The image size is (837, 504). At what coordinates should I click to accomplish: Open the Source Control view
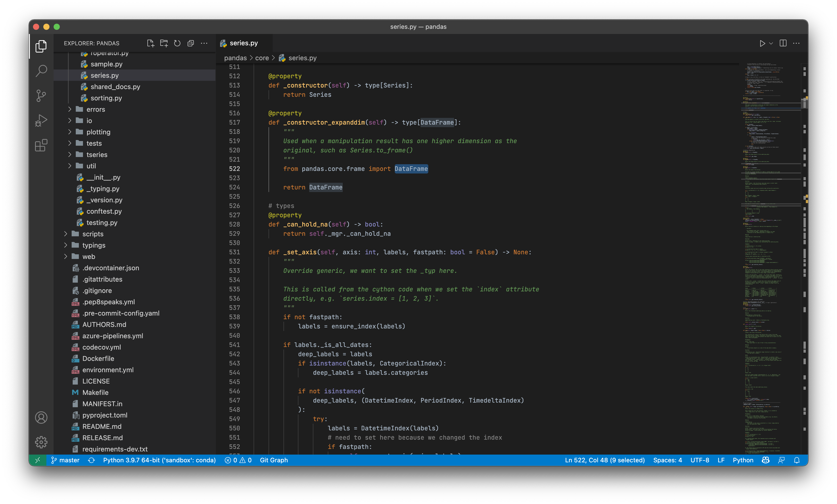pos(41,96)
